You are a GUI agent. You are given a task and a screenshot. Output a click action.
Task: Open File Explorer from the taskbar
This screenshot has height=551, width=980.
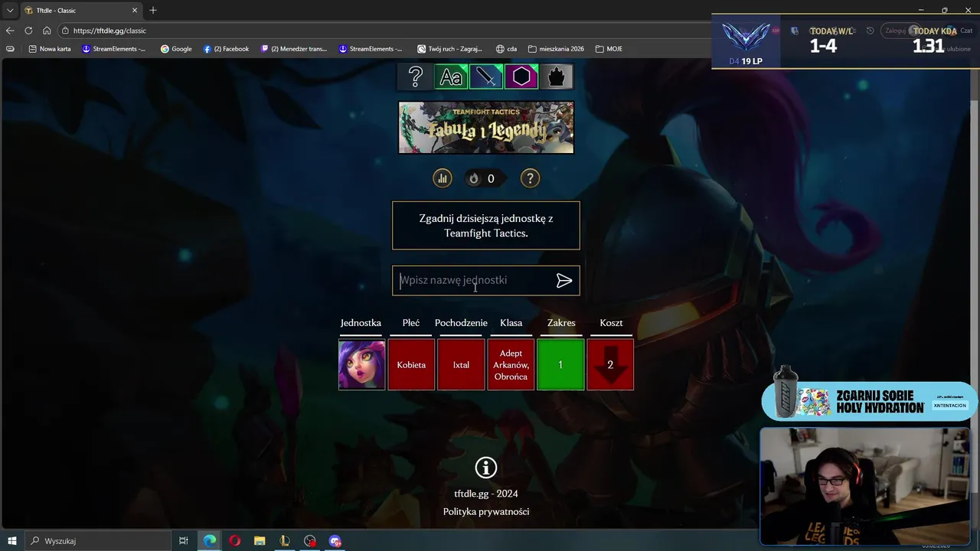pos(260,541)
